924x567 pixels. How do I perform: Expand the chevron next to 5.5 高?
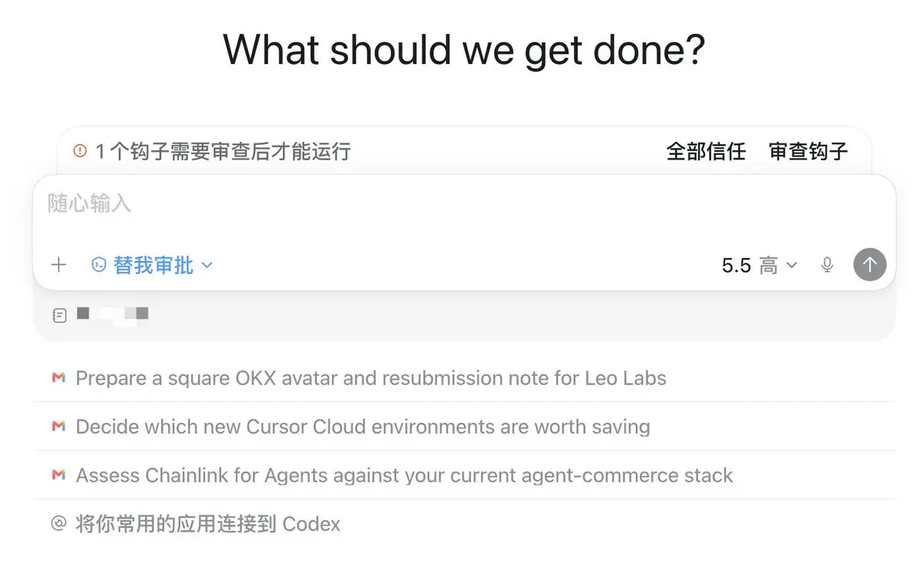[792, 266]
